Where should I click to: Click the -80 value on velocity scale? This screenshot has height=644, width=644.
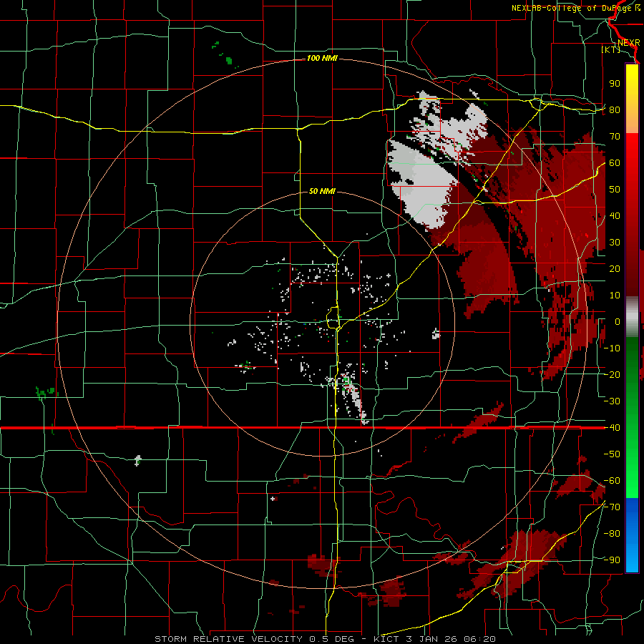tap(612, 534)
